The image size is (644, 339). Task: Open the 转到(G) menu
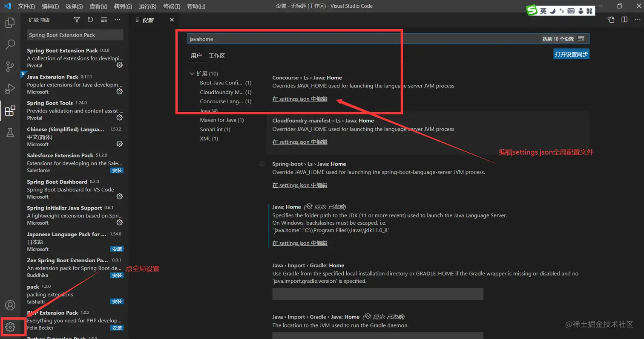point(123,6)
